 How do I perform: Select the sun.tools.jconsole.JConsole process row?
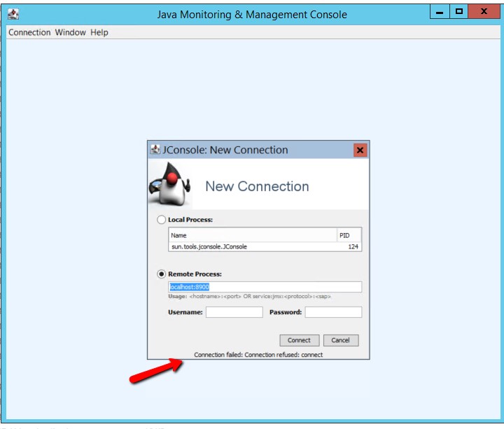[265, 247]
